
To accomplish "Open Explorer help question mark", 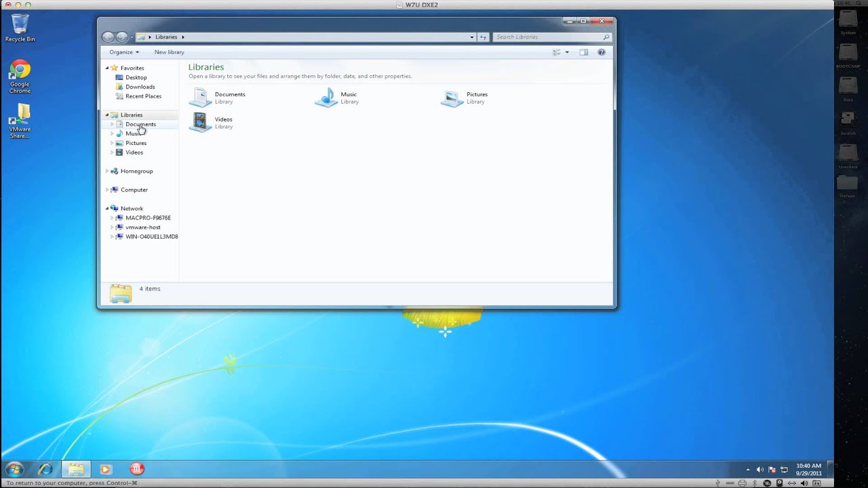I will coord(601,52).
